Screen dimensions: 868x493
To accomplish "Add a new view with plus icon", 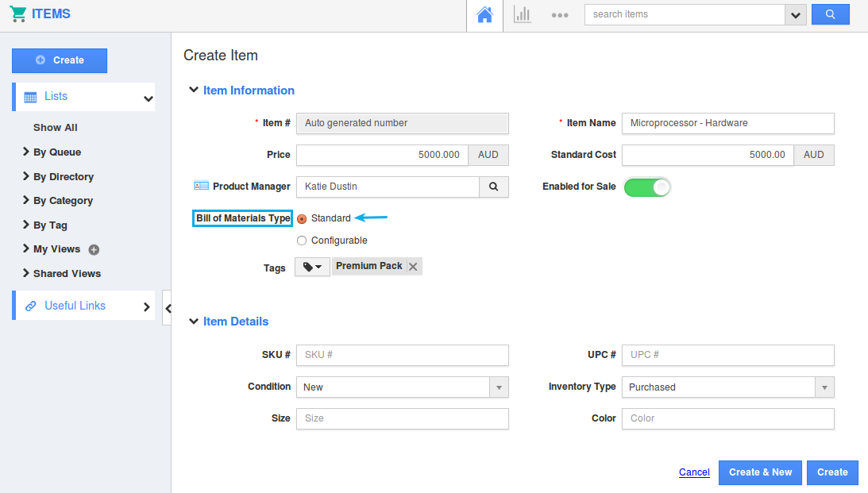I will (x=94, y=249).
